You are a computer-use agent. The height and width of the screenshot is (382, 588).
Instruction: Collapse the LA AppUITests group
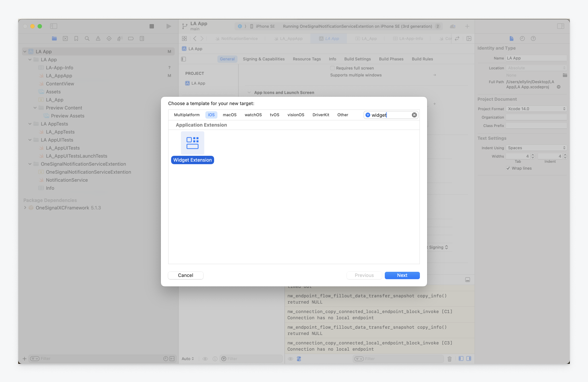[30, 140]
